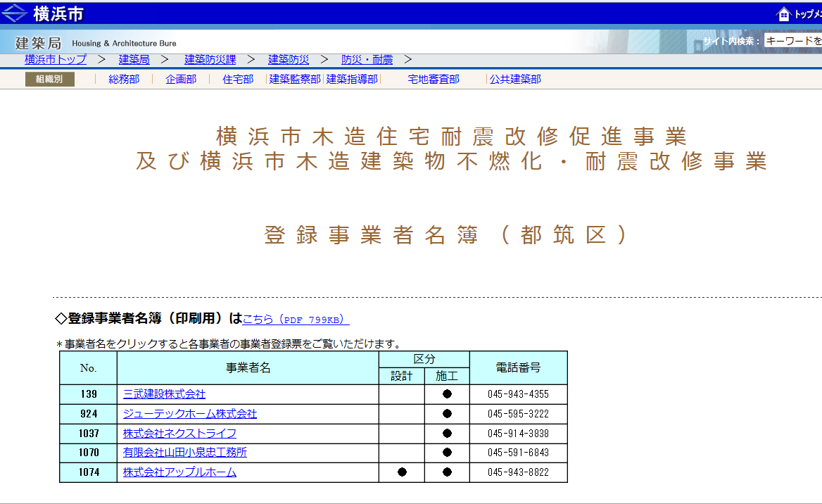Choose 公共建築部 from department menu
The image size is (822, 504).
tap(515, 80)
